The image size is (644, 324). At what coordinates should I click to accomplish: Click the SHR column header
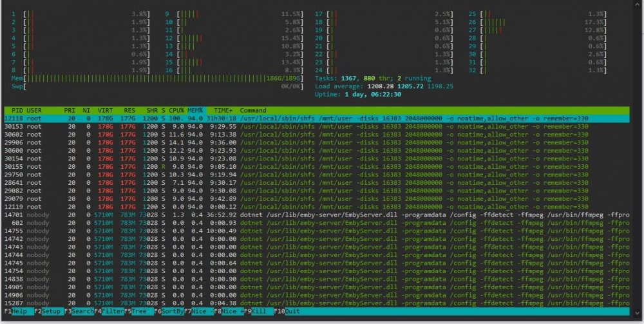[152, 110]
